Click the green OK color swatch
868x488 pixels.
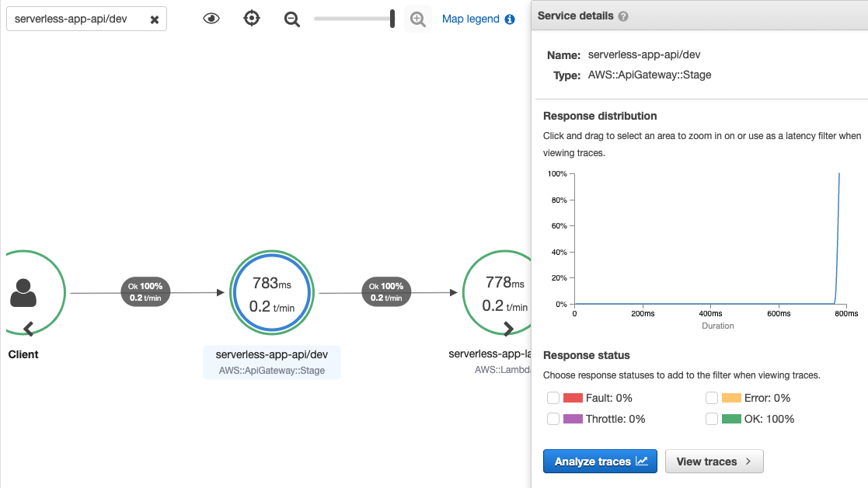click(x=731, y=419)
